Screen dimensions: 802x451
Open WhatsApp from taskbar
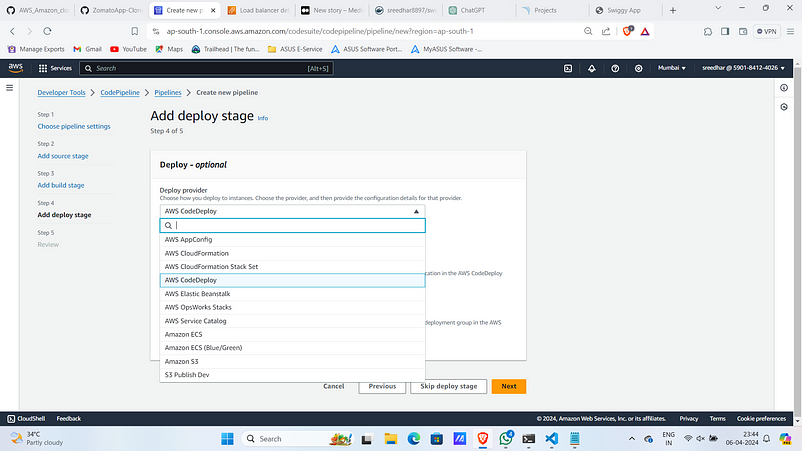pyautogui.click(x=506, y=439)
